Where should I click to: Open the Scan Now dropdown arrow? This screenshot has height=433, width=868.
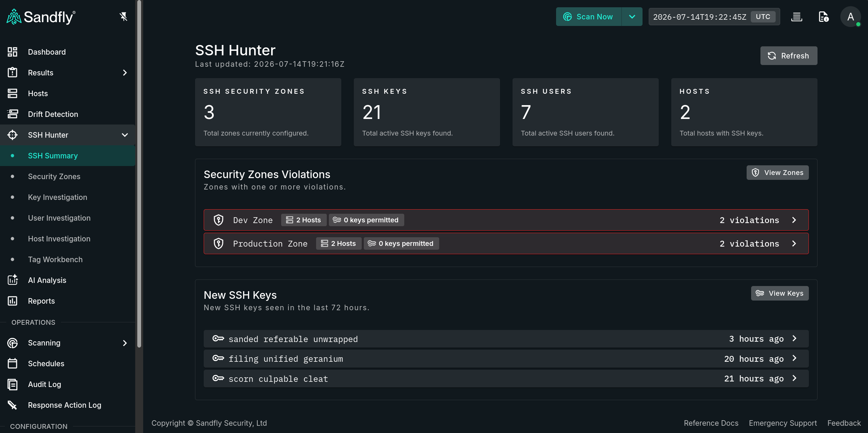coord(632,17)
